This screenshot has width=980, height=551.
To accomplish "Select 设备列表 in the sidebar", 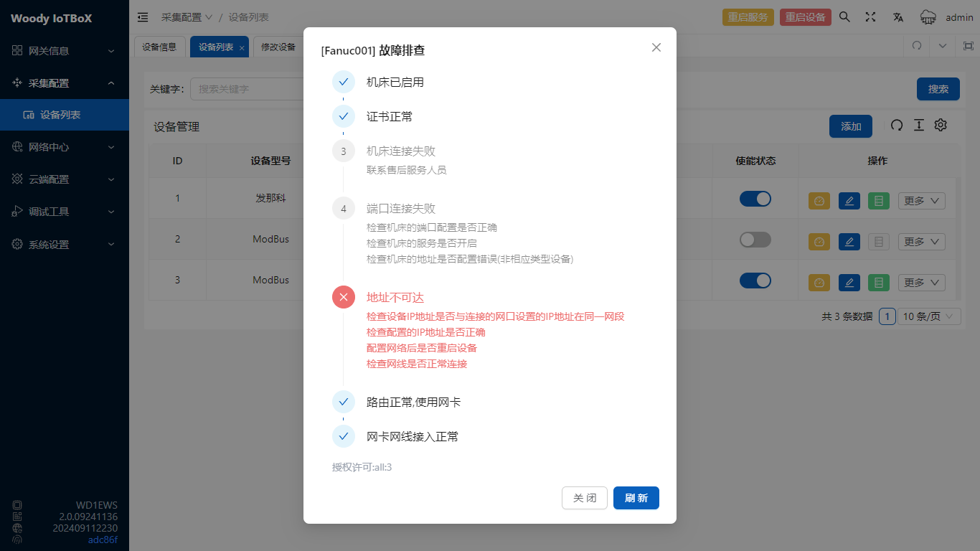I will (x=60, y=115).
